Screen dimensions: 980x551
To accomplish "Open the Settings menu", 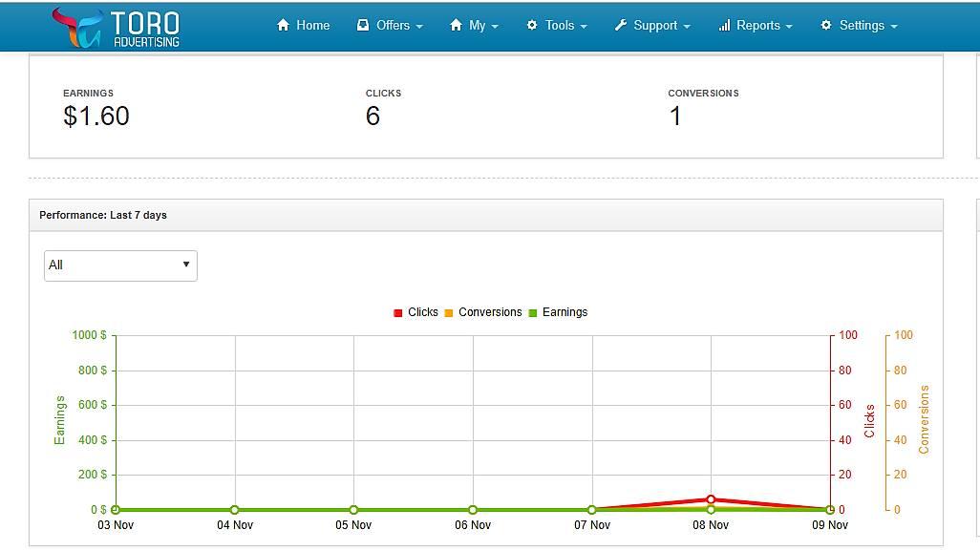I will pos(860,25).
